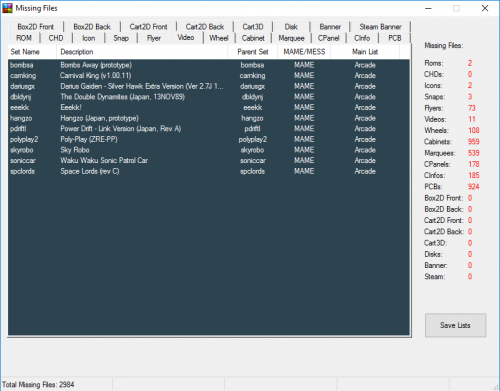Click the Main List column header
The height and width of the screenshot is (391, 500).
click(365, 52)
